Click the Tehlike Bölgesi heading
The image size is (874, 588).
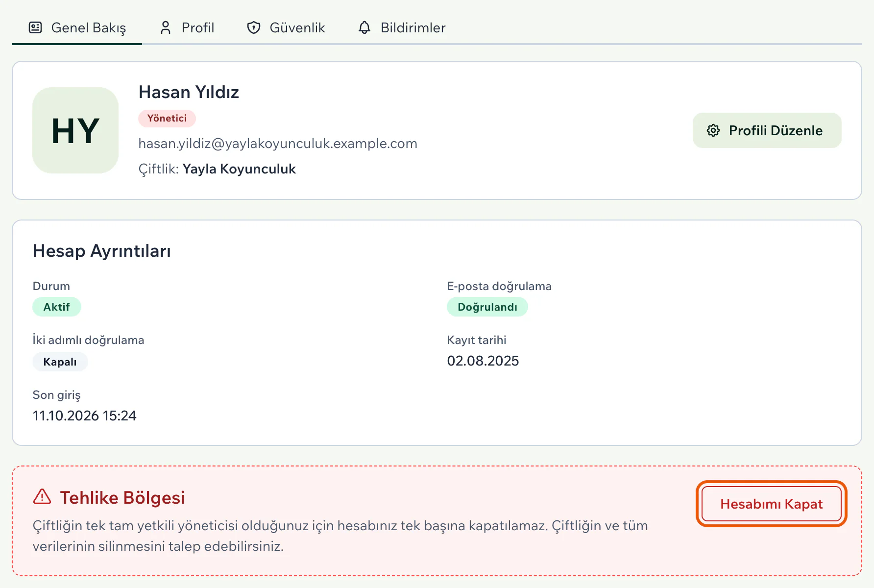click(122, 498)
